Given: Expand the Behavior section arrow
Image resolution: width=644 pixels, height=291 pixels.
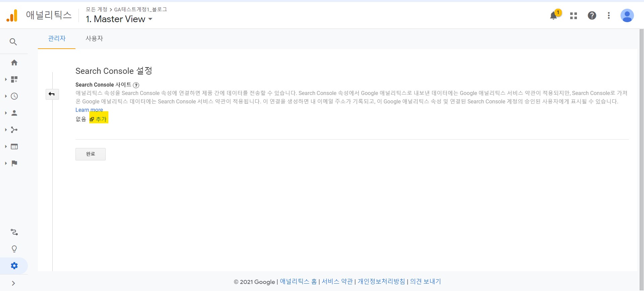Looking at the screenshot, I should (6, 146).
